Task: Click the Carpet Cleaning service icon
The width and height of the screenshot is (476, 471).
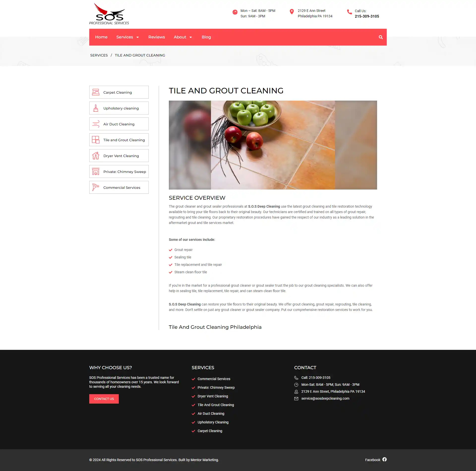Action: click(x=95, y=92)
